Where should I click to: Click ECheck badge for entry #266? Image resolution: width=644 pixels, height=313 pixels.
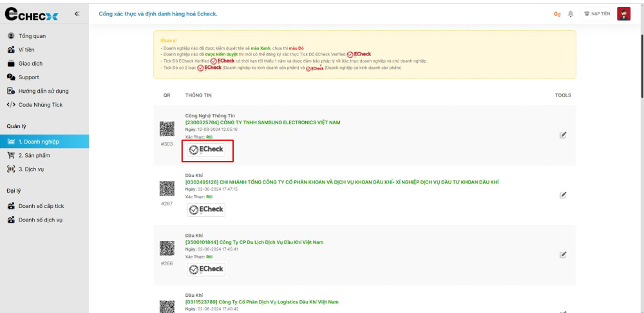click(x=206, y=269)
